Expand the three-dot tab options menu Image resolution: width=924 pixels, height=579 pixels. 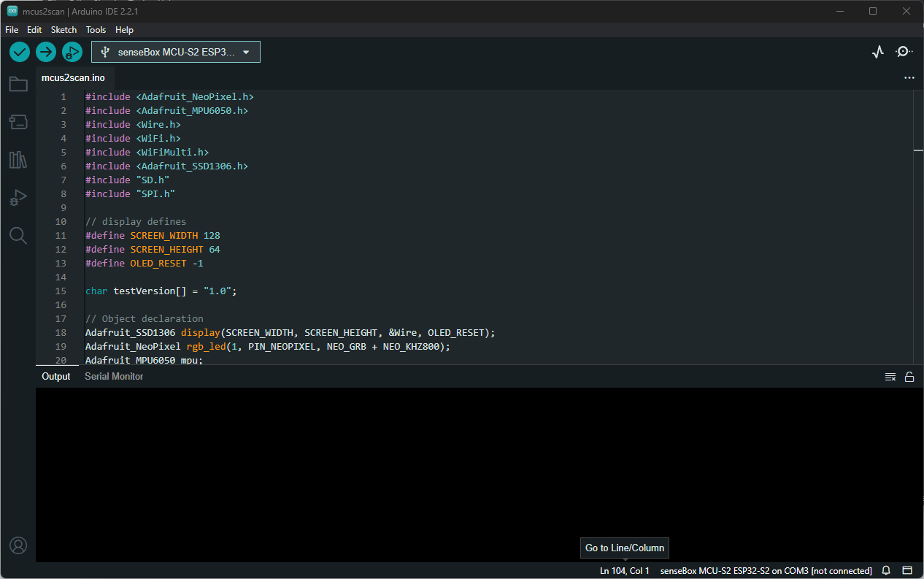point(909,77)
